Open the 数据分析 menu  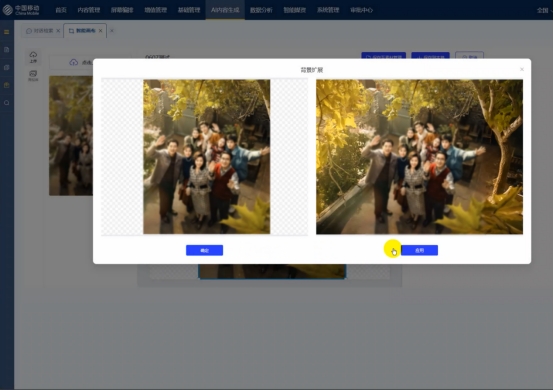pyautogui.click(x=261, y=10)
